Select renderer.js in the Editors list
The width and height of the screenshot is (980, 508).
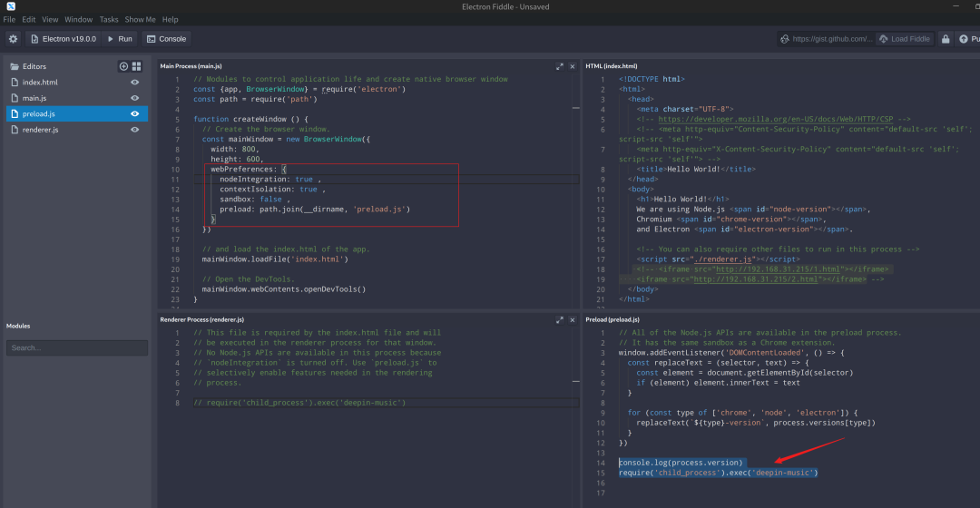[x=41, y=130]
